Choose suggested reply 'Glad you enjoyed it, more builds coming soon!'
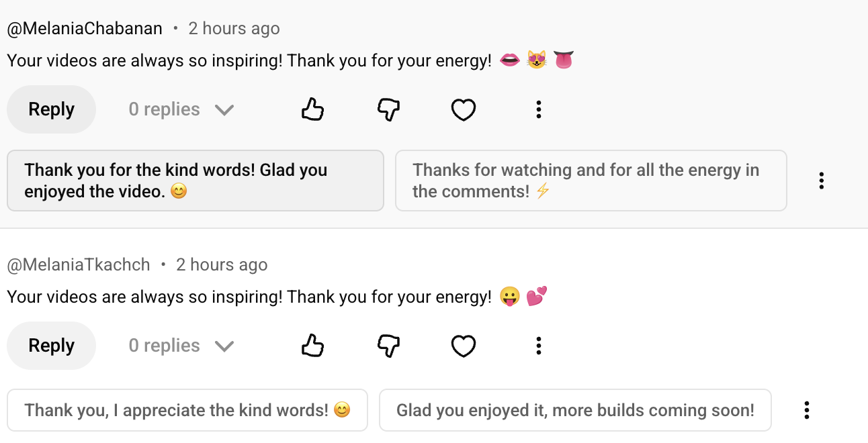This screenshot has height=443, width=868. click(x=575, y=410)
